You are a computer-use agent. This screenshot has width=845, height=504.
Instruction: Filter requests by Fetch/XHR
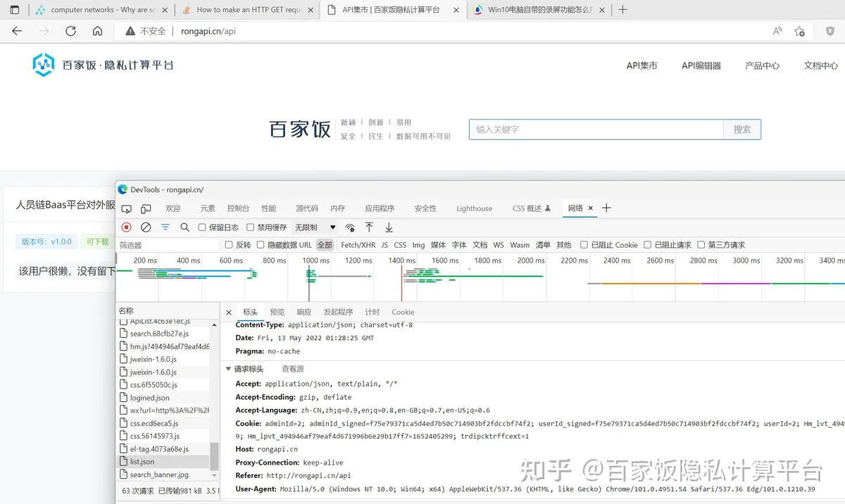click(358, 245)
